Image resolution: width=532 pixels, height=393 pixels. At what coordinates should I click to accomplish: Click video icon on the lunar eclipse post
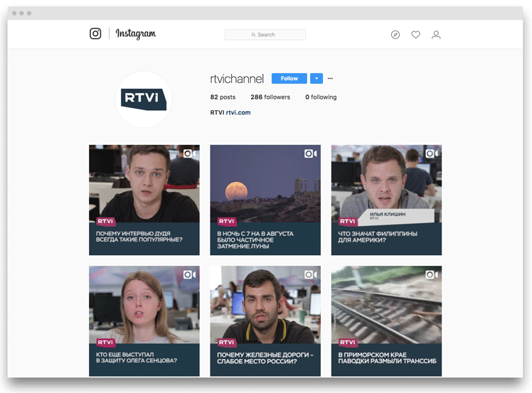(310, 154)
